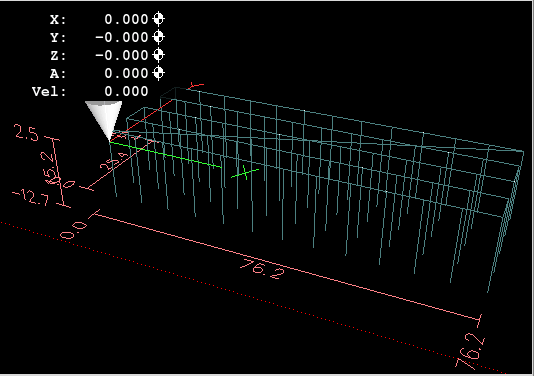Click the -12.7 depth dimension label
534x376 pixels.
click(31, 198)
